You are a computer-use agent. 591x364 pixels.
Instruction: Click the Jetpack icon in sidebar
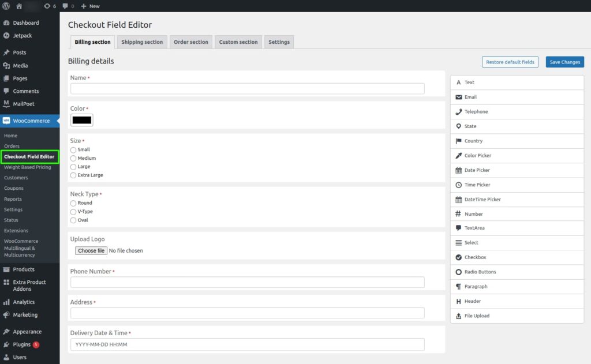pos(6,36)
